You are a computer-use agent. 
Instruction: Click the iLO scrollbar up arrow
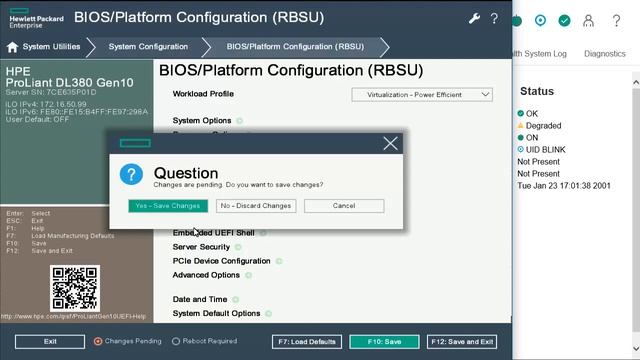(636, 82)
